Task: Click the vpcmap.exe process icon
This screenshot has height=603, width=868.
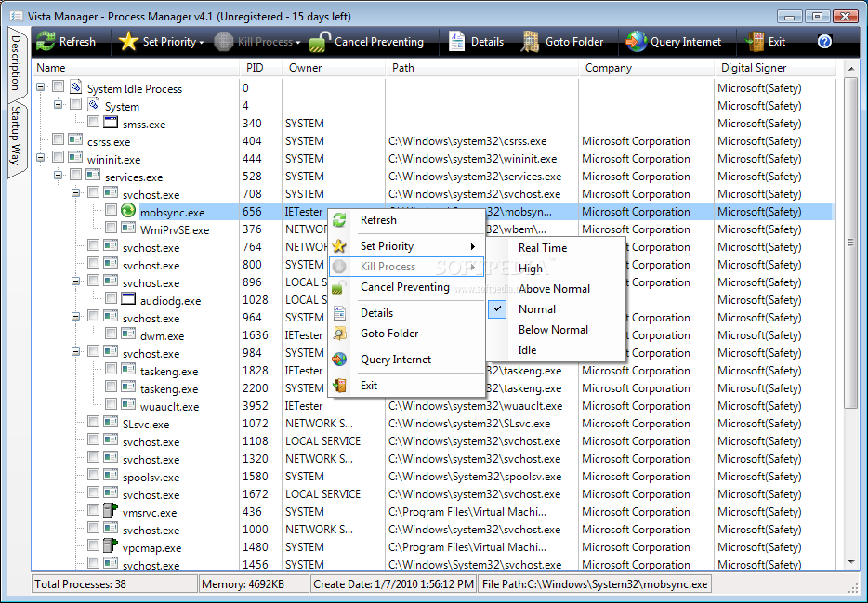Action: click(111, 545)
